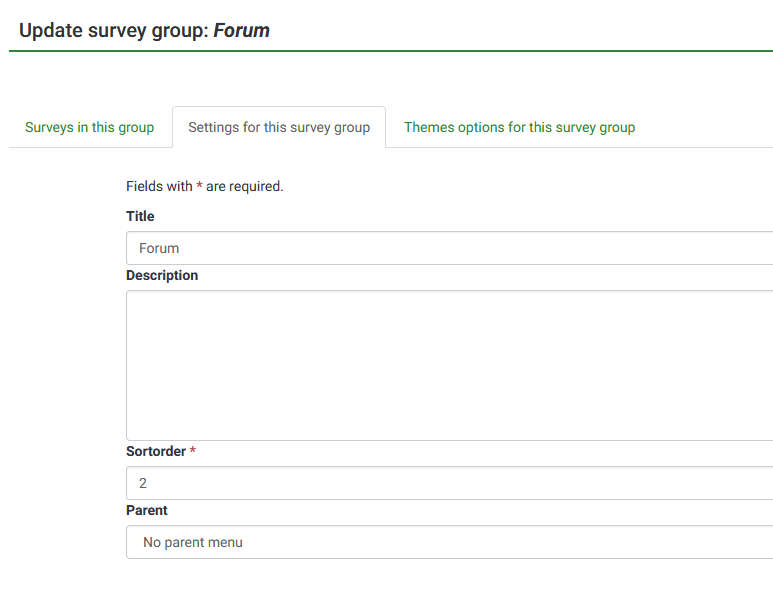Screen dimensions: 773x589
Task: Click the Sortorder input field
Action: click(450, 483)
